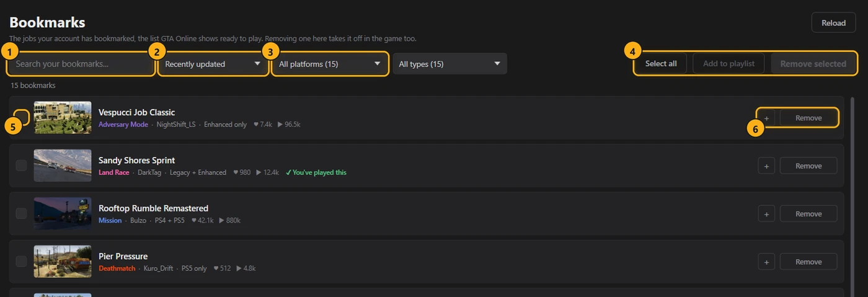Focus the Search your bookmarks field
This screenshot has height=297, width=868.
click(81, 64)
